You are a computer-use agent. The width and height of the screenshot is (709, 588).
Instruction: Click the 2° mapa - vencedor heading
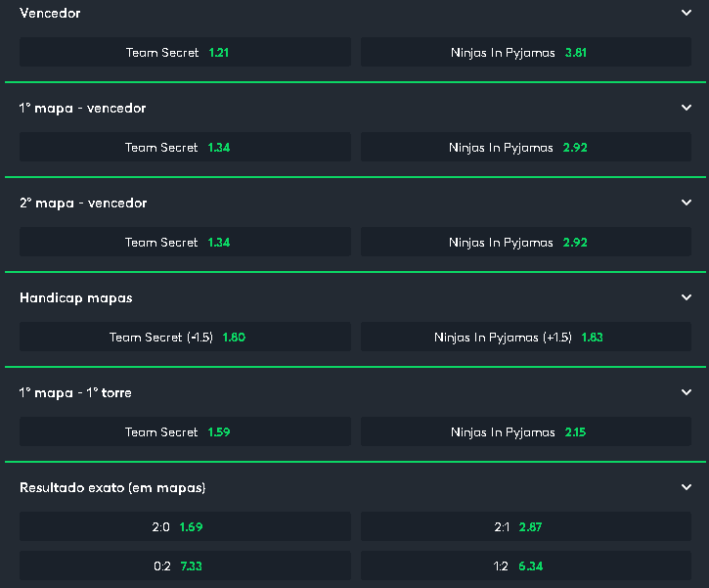83,204
